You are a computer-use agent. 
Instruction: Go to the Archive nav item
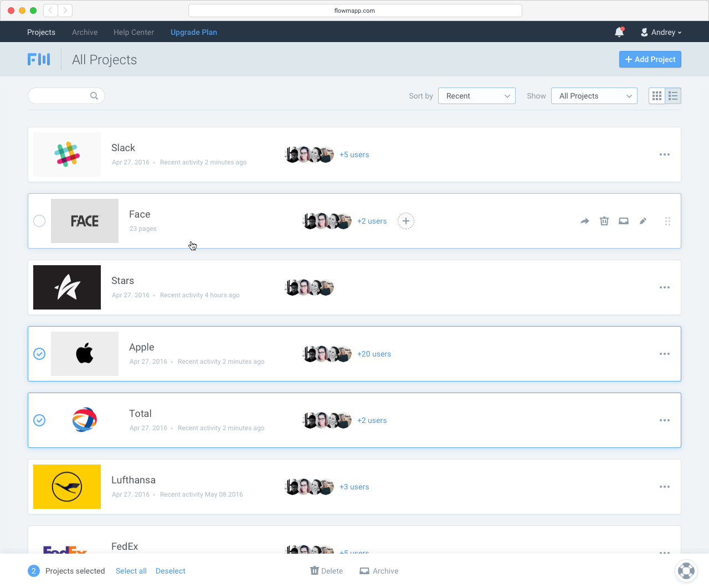85,32
